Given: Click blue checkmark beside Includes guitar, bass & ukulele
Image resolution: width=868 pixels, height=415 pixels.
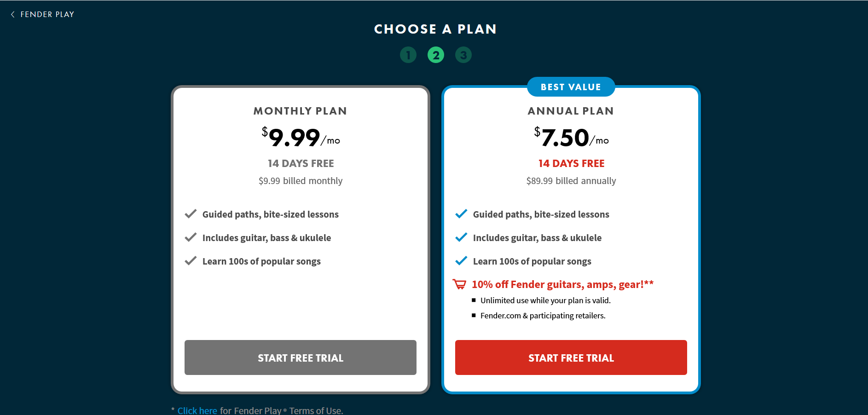Looking at the screenshot, I should click(x=461, y=237).
